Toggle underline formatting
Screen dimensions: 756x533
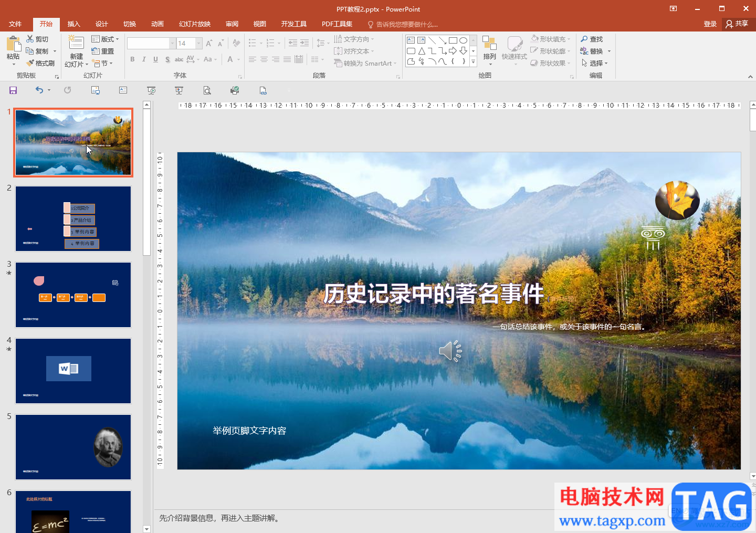tap(155, 59)
